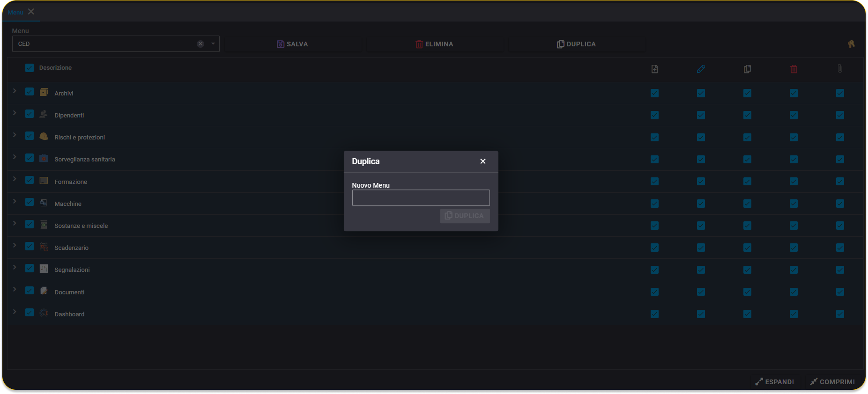Focus the Nuovo Menu text field
Viewport: 868px width, 394px height.
point(421,197)
